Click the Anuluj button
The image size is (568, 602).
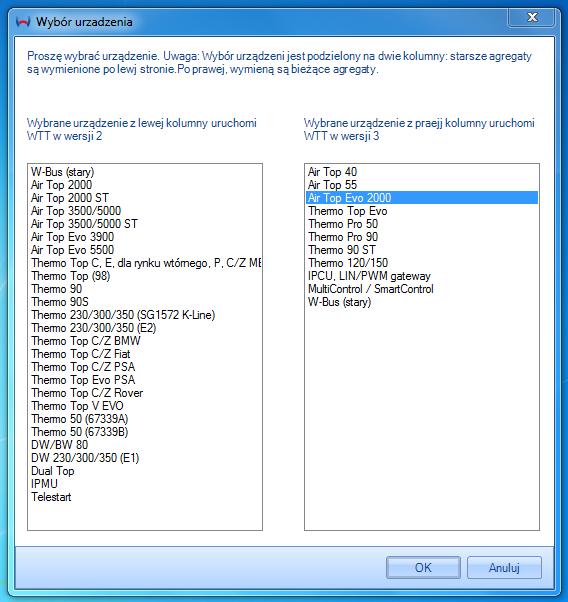point(504,567)
